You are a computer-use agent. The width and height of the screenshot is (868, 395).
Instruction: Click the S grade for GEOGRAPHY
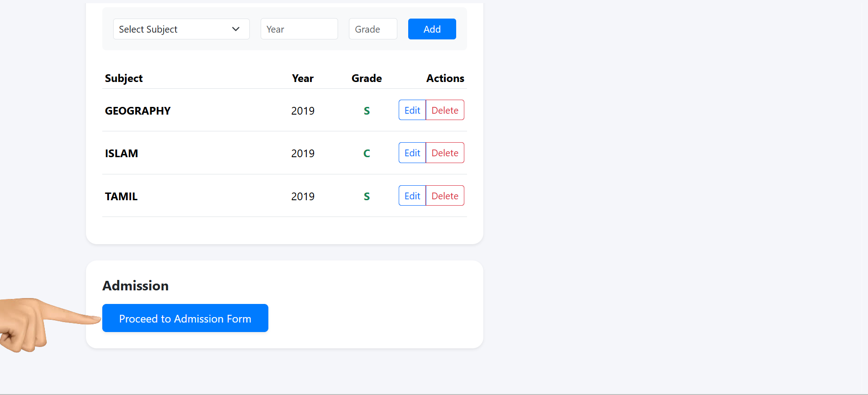coord(367,111)
